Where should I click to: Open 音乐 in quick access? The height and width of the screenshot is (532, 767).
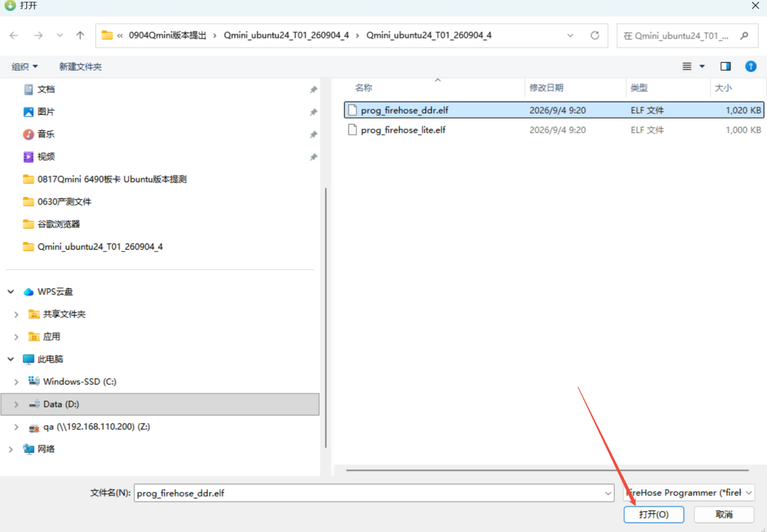(46, 134)
